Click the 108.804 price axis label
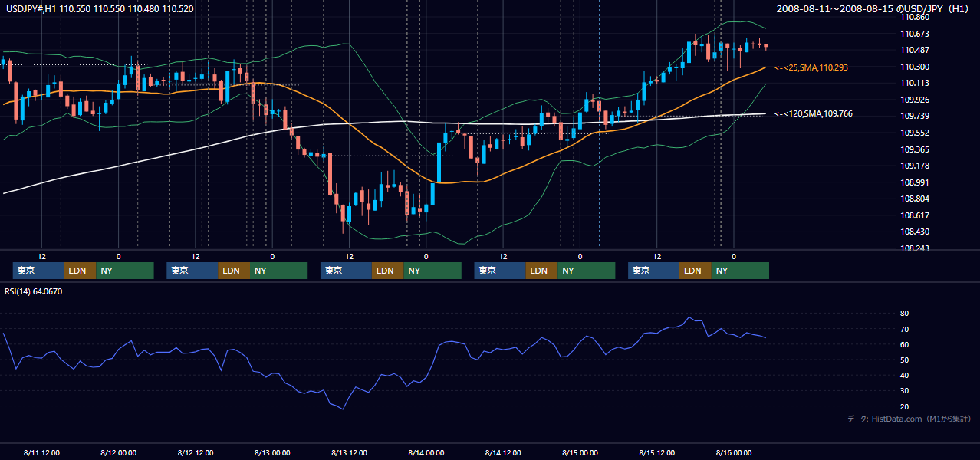Image resolution: width=980 pixels, height=460 pixels. click(916, 199)
